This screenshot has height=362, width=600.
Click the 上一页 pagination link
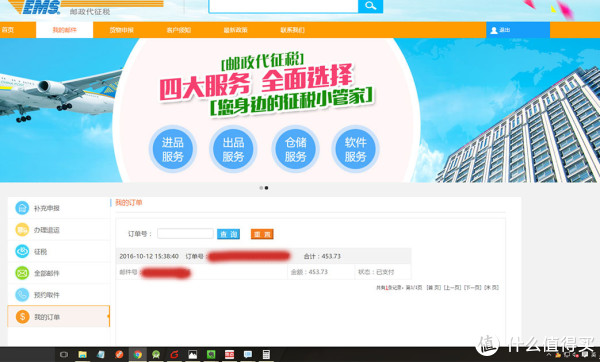[452, 287]
